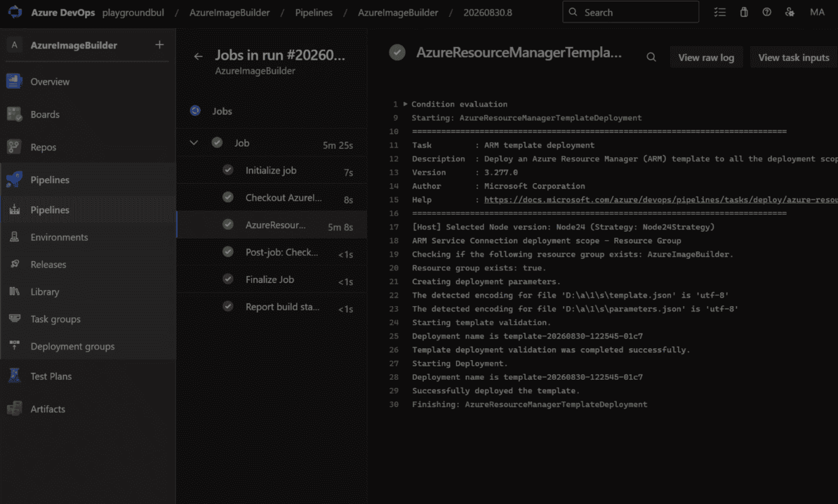Select the AzureResour... step

[x=272, y=225]
